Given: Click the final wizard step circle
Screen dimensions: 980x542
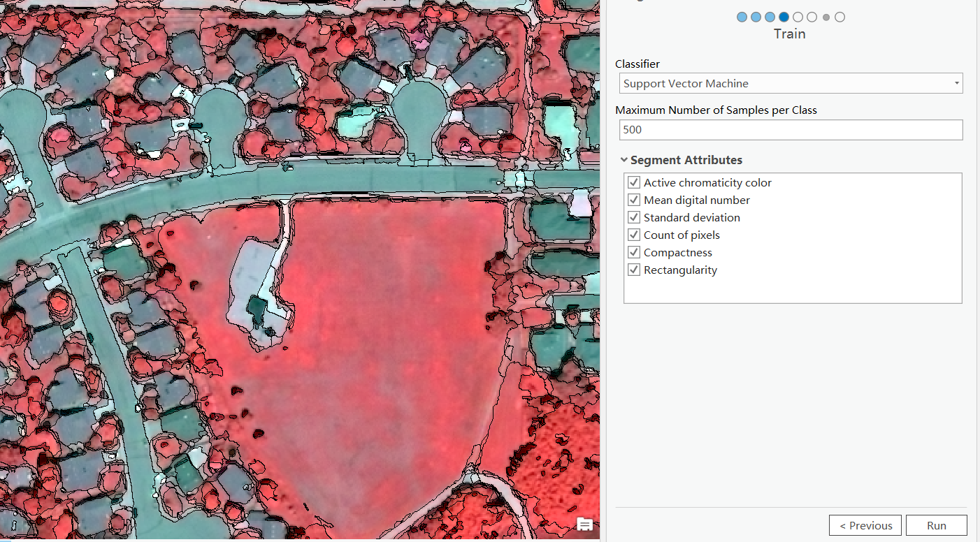Looking at the screenshot, I should pyautogui.click(x=840, y=17).
